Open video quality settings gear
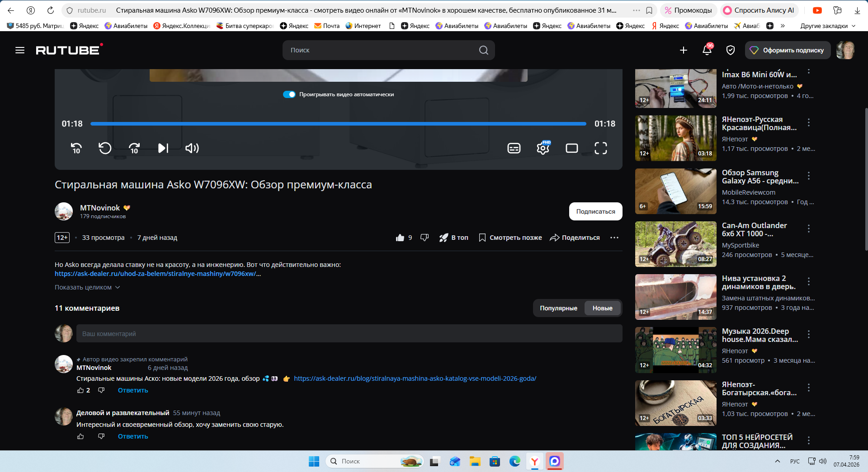The width and height of the screenshot is (868, 472). (x=543, y=148)
